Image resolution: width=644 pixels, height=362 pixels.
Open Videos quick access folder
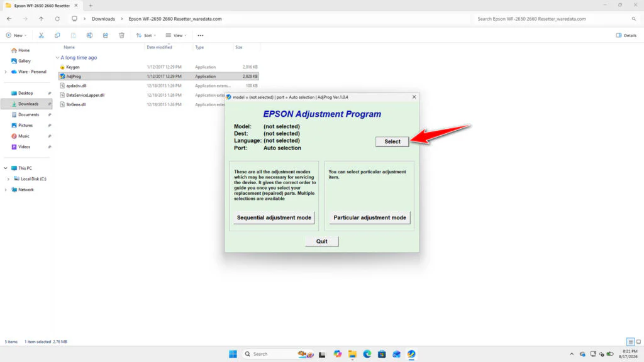(x=21, y=146)
